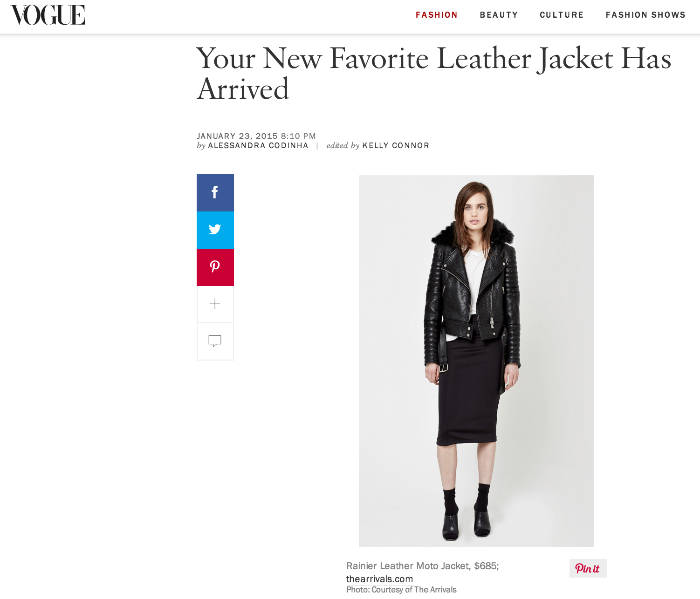Share article via Facebook icon
Image resolution: width=700 pixels, height=599 pixels.
point(215,192)
